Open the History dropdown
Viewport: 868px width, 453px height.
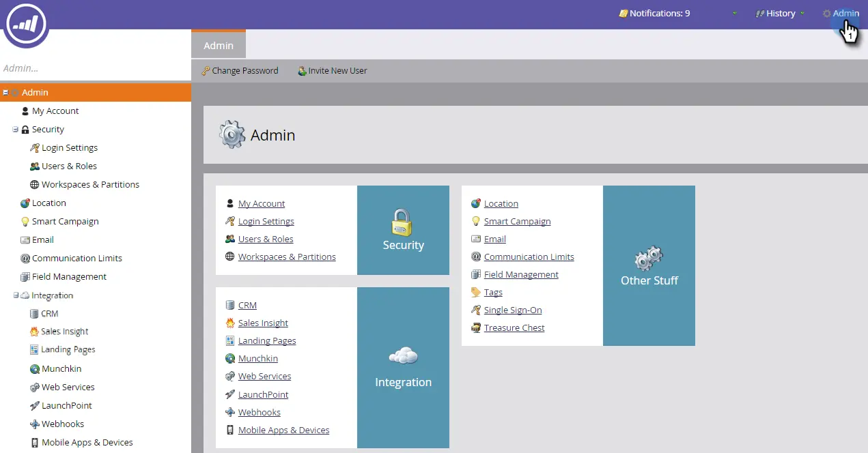(779, 13)
